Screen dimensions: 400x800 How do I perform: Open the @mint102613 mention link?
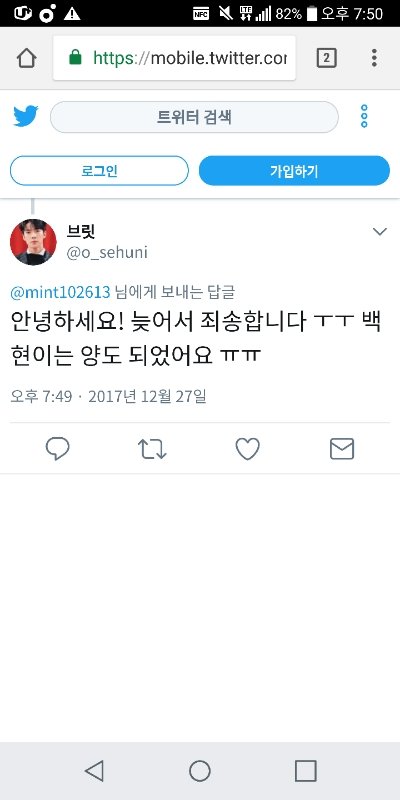click(x=60, y=292)
